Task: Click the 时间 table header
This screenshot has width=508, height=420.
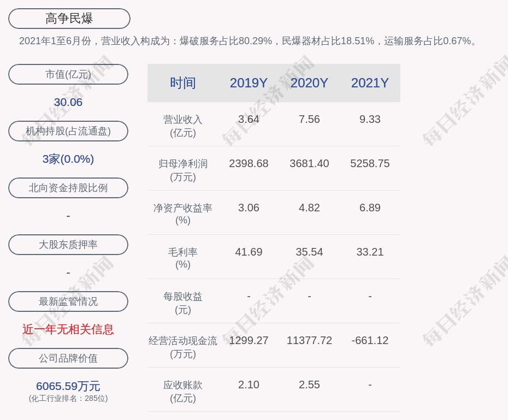Action: pos(183,83)
